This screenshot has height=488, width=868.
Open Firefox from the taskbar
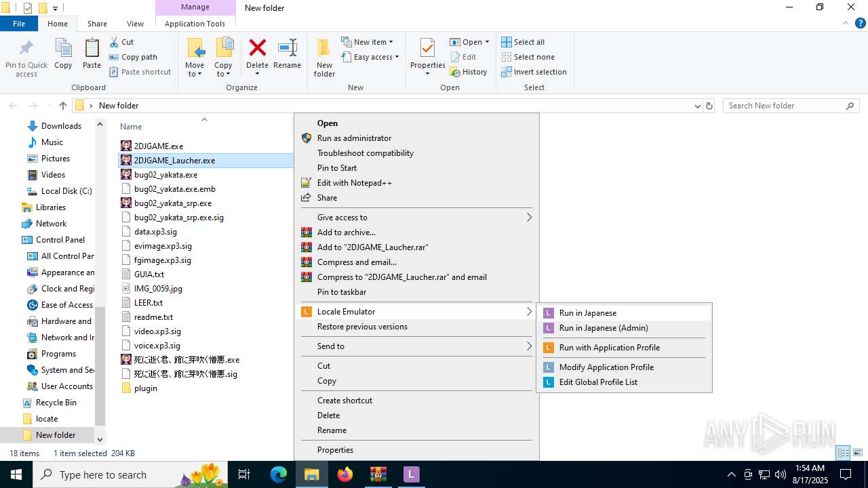click(345, 474)
